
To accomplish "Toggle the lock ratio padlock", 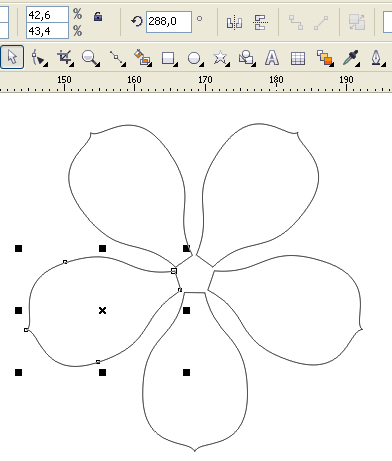I will pos(98,16).
